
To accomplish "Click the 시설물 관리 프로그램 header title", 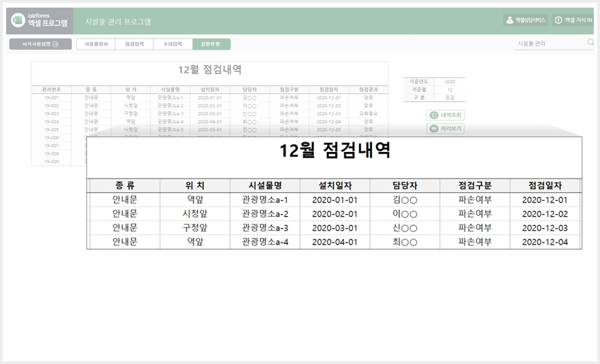I will pyautogui.click(x=118, y=22).
